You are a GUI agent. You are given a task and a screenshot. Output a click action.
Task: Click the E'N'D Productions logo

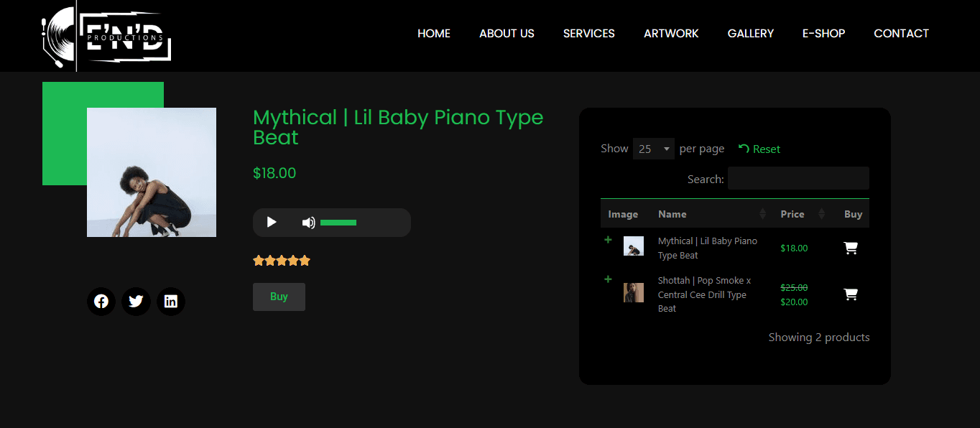point(106,36)
